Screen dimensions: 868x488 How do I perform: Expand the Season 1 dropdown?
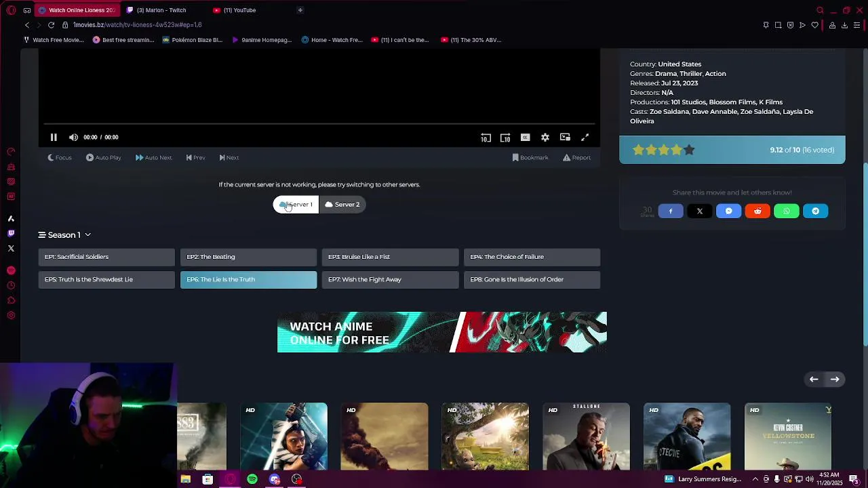[x=64, y=235]
